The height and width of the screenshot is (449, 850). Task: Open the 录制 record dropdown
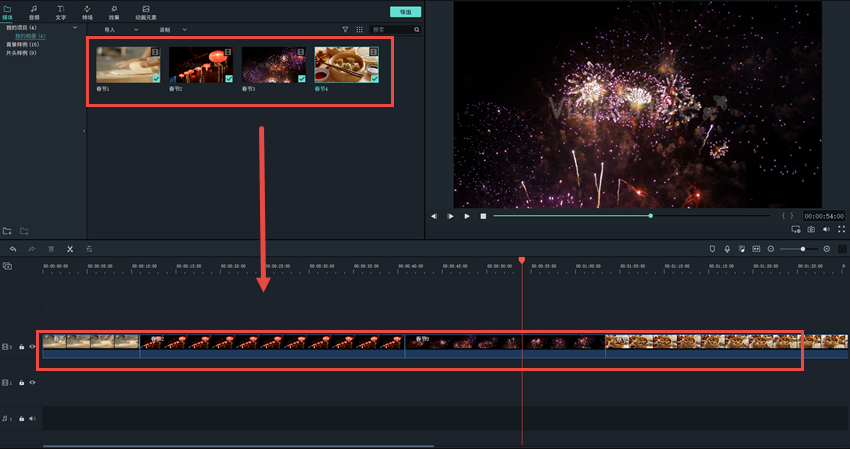pos(171,30)
